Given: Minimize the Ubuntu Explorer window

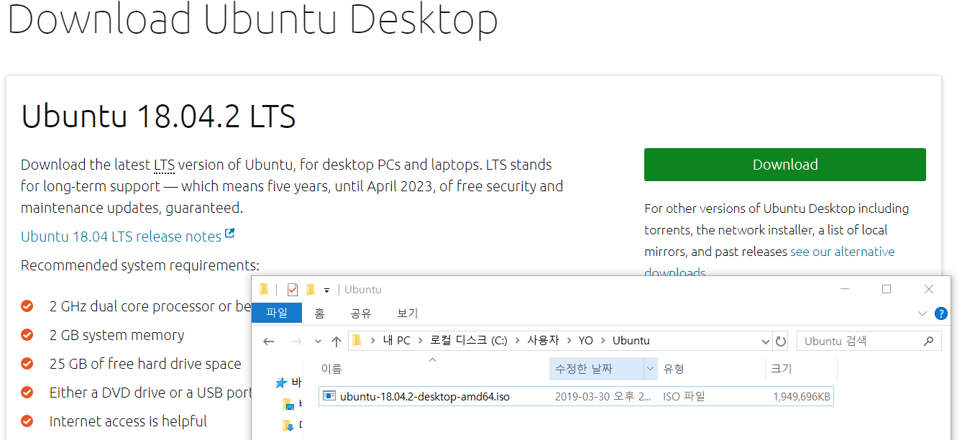Looking at the screenshot, I should click(845, 289).
